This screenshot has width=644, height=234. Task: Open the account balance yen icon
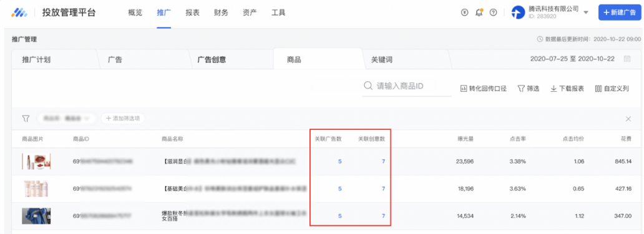coord(464,12)
